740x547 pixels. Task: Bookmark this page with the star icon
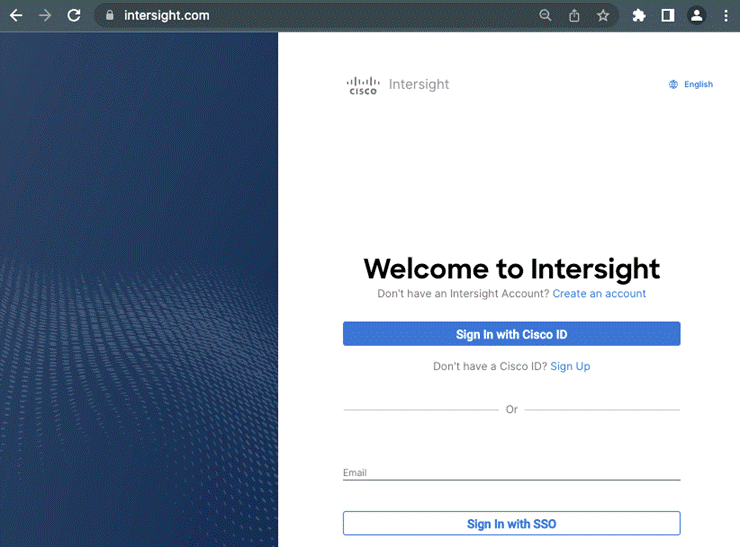point(603,16)
